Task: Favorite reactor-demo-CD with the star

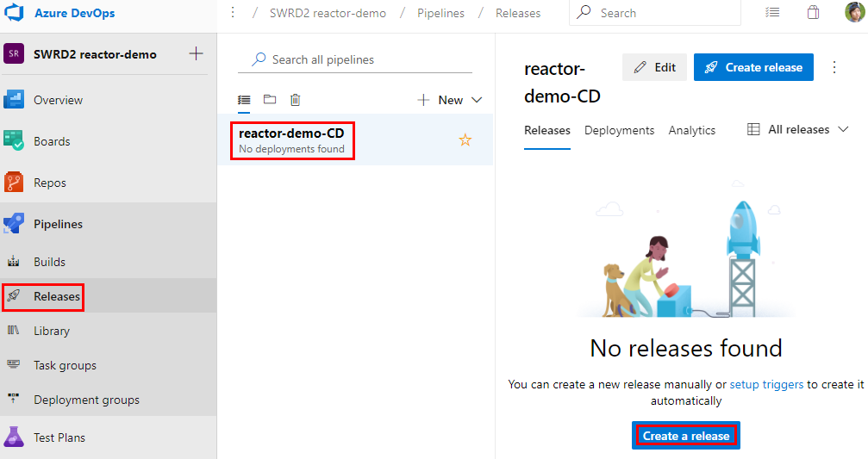Action: pos(465,140)
